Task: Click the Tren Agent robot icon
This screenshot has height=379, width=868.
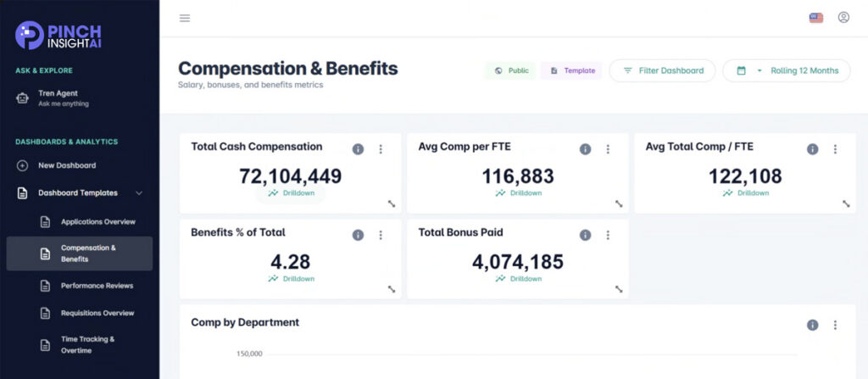Action: click(23, 98)
